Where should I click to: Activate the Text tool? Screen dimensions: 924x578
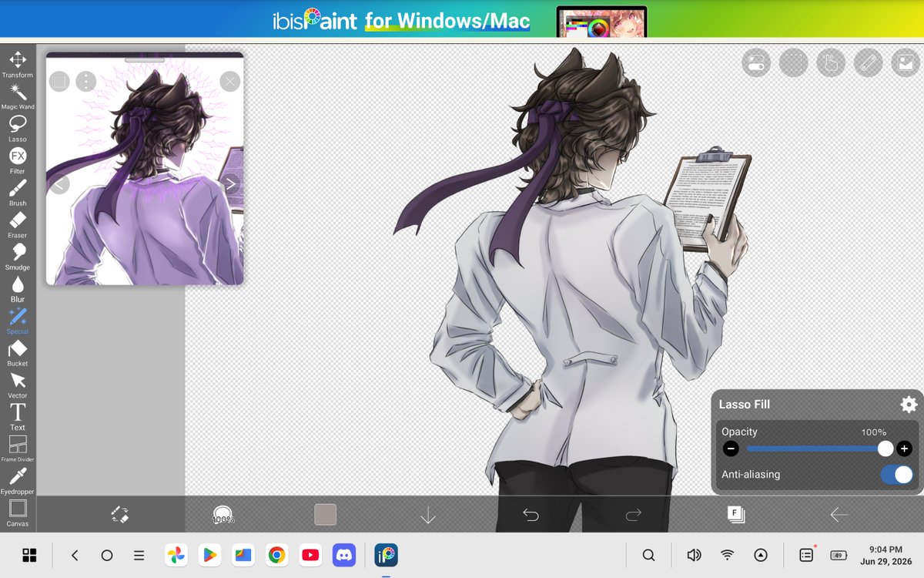click(x=18, y=417)
